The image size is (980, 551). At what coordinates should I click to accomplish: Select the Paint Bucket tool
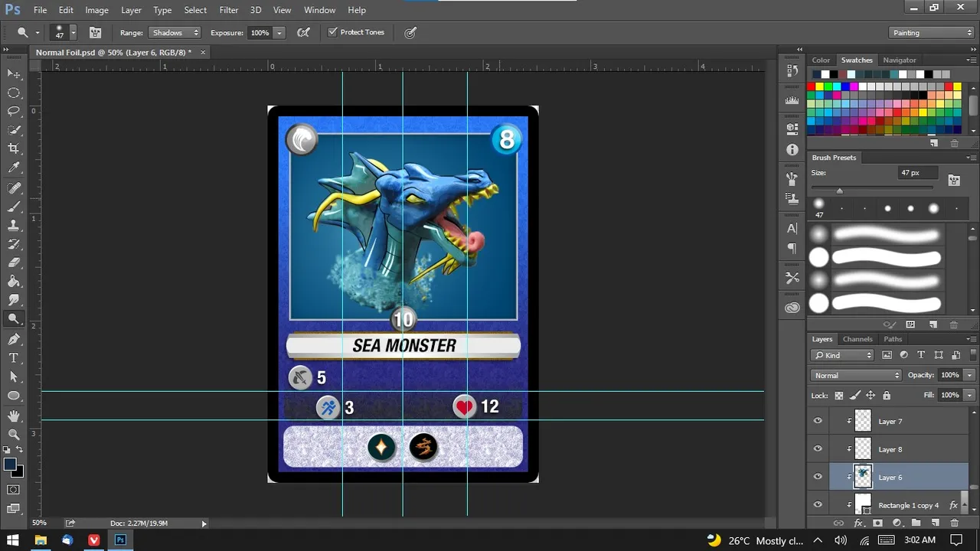click(x=14, y=282)
